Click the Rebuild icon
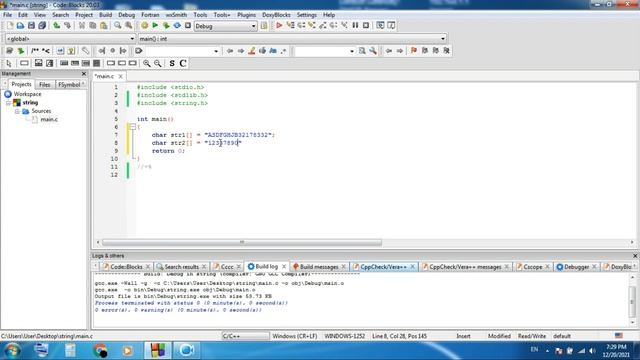The width and height of the screenshot is (640, 360). click(177, 26)
